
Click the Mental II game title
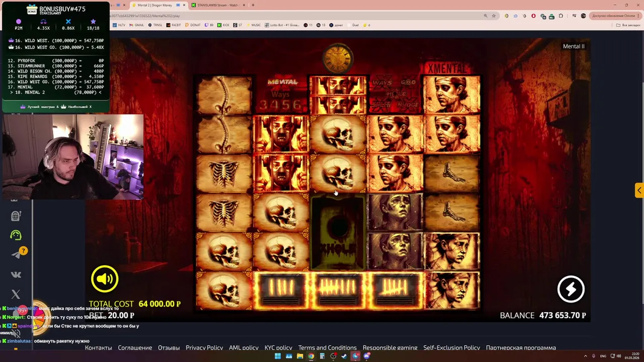pos(574,46)
